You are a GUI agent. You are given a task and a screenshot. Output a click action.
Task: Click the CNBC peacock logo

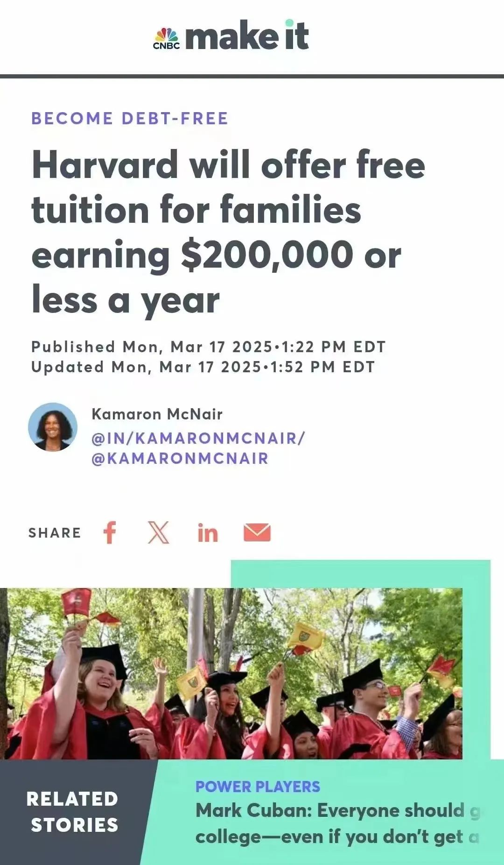167,38
